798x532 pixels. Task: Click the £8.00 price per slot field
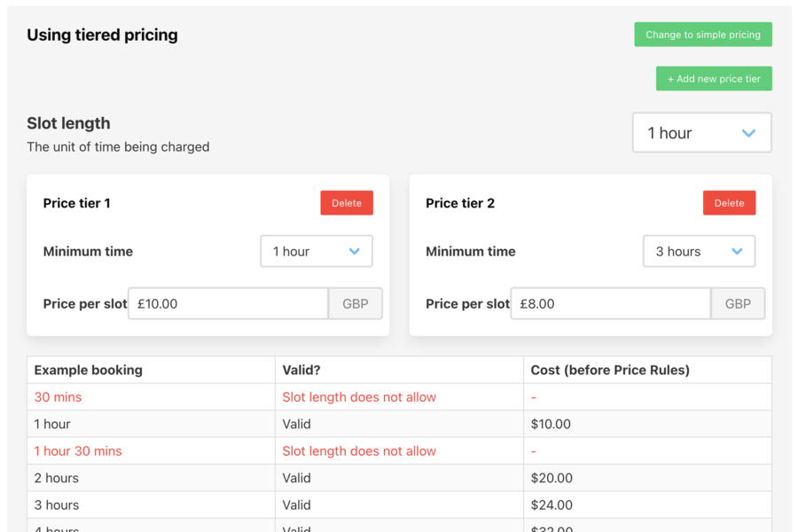click(x=610, y=303)
